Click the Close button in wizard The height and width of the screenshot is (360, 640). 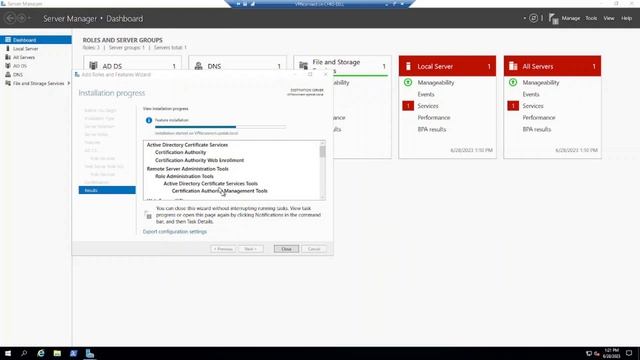coord(286,249)
